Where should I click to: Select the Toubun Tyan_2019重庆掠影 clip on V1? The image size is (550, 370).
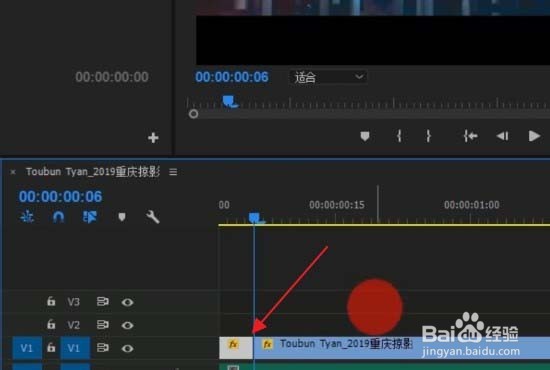(x=402, y=348)
